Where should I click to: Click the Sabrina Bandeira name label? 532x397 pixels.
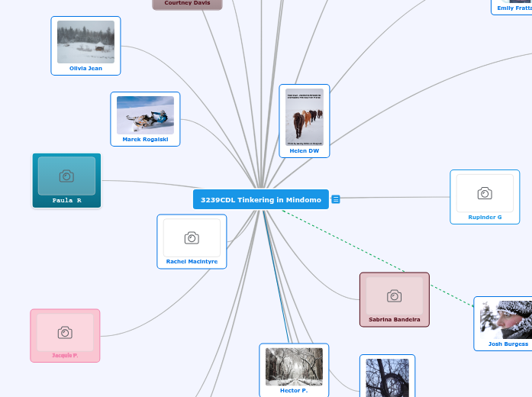click(x=394, y=318)
